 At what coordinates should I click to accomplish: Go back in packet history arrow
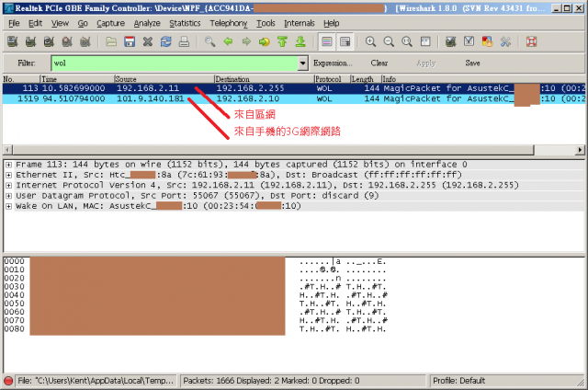(x=228, y=41)
